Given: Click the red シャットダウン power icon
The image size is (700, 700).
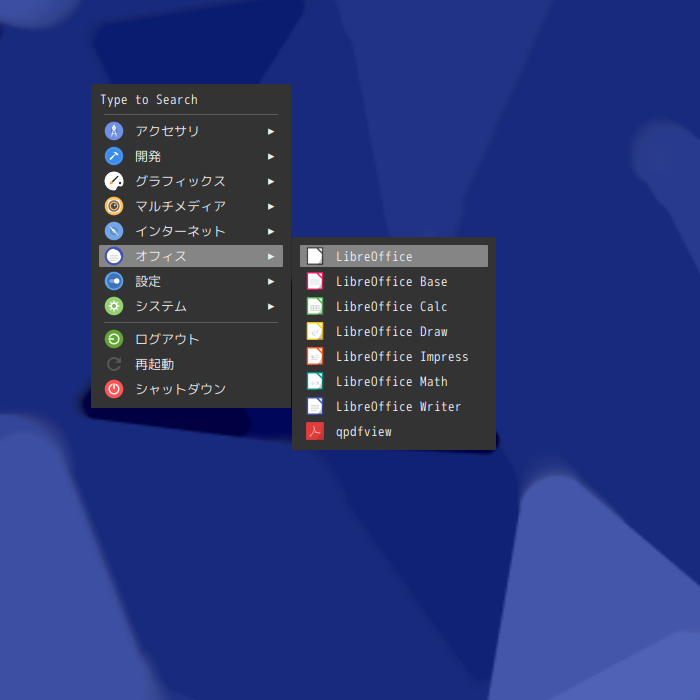Looking at the screenshot, I should click(x=114, y=389).
